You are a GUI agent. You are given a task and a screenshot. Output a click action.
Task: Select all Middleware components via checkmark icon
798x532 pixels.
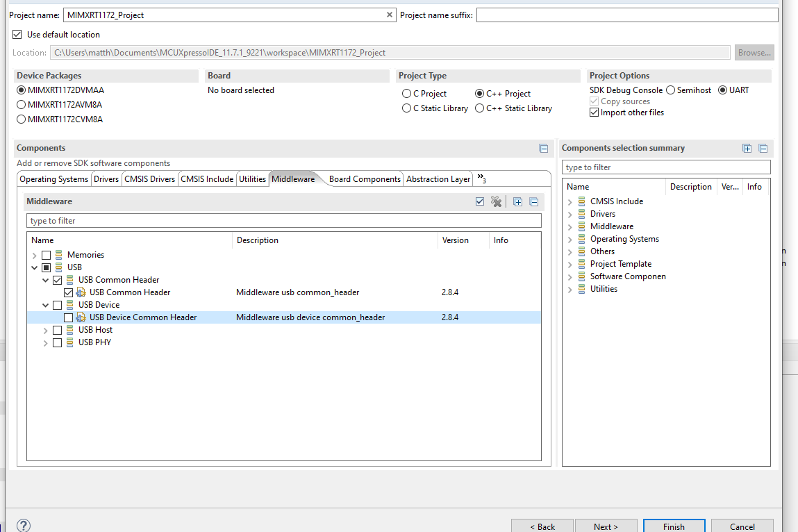click(480, 201)
